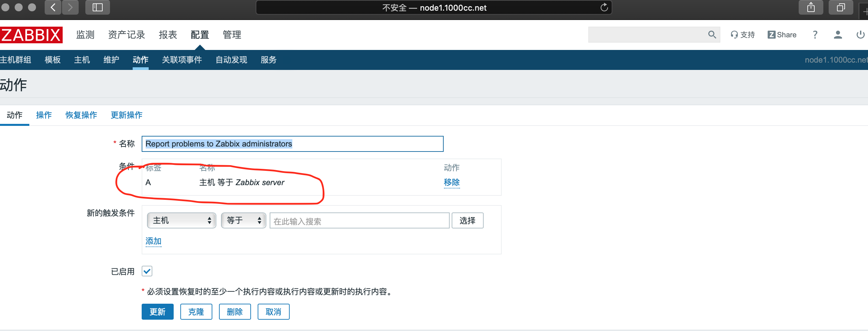
Task: Switch to the 恢复操作 tab
Action: pyautogui.click(x=81, y=115)
